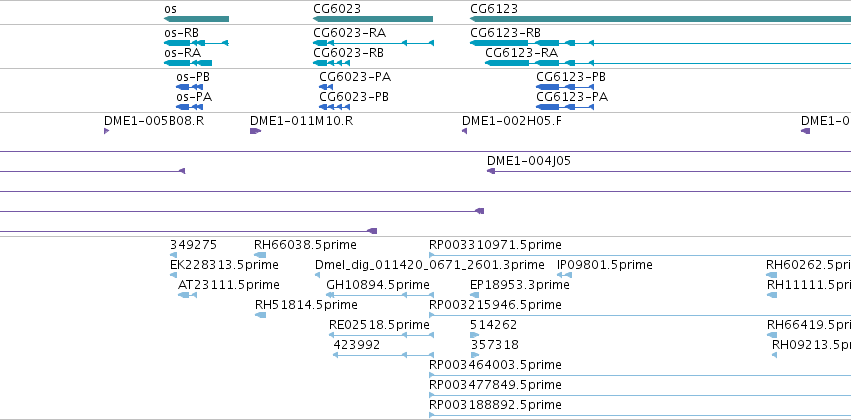
Task: Select the 514262 EST label
Action: tap(493, 325)
